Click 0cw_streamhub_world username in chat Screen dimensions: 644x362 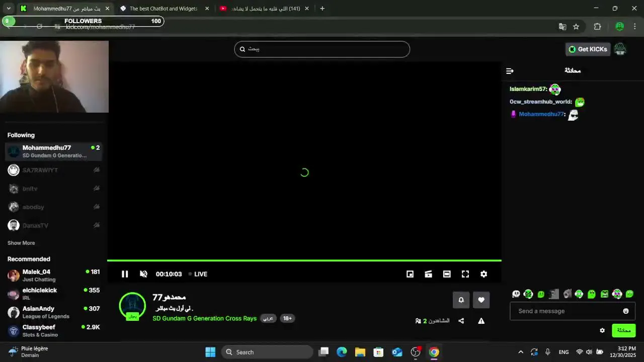tap(540, 102)
